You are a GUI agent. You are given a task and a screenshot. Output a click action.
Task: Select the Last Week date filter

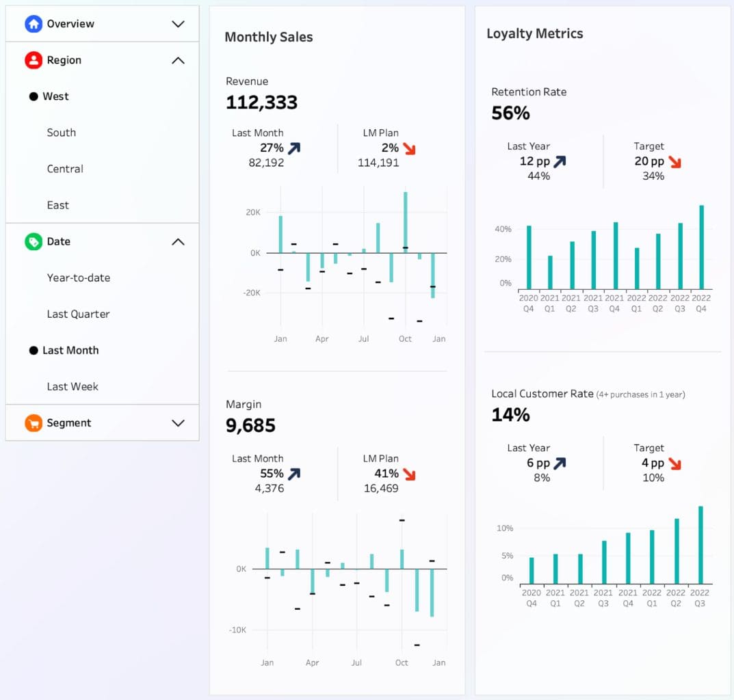coord(73,386)
